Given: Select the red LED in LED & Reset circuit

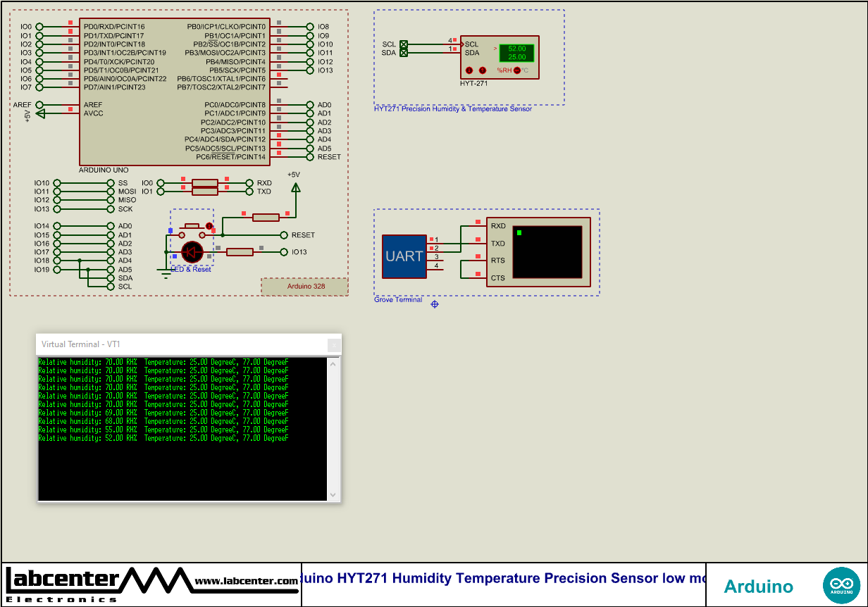Looking at the screenshot, I should (x=192, y=252).
